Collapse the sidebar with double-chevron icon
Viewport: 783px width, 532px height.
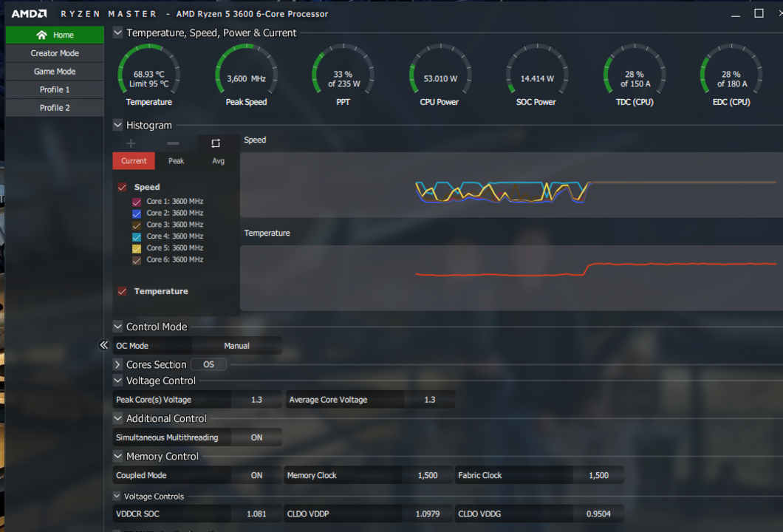103,345
